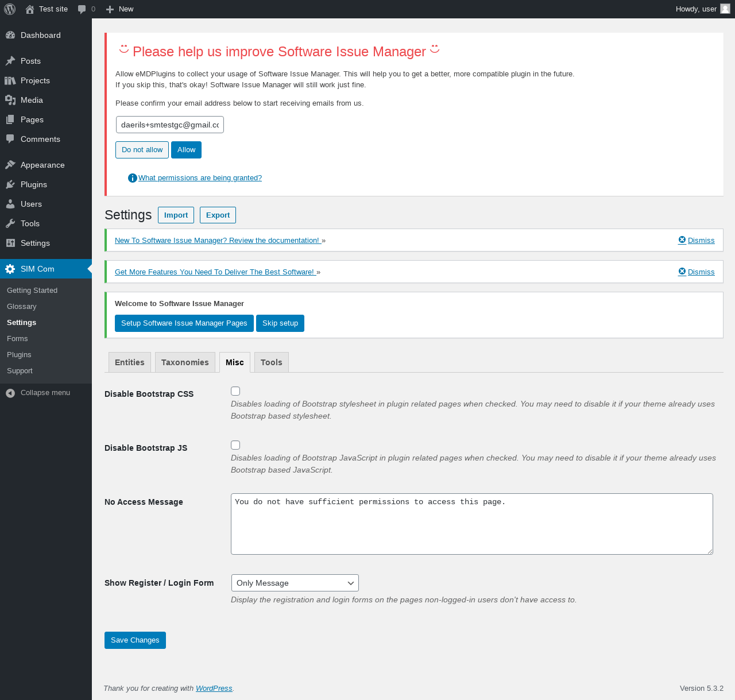
Task: Click the plus New icon in admin bar
Action: (x=110, y=9)
